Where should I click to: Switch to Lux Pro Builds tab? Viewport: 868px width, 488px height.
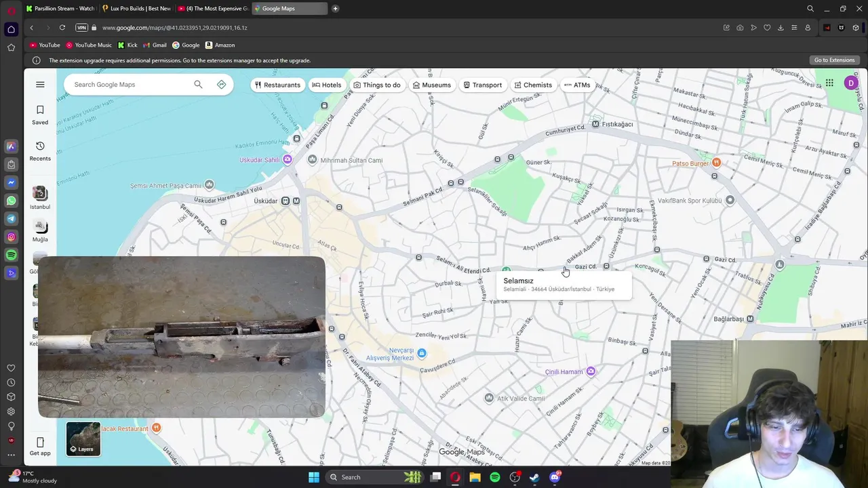[136, 9]
